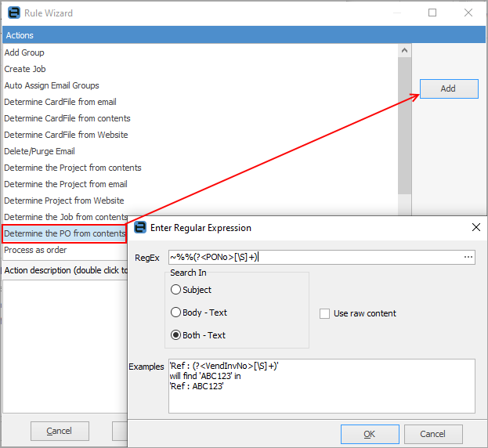This screenshot has width=488, height=448.
Task: Click the Rule Wizard app icon
Action: (14, 13)
